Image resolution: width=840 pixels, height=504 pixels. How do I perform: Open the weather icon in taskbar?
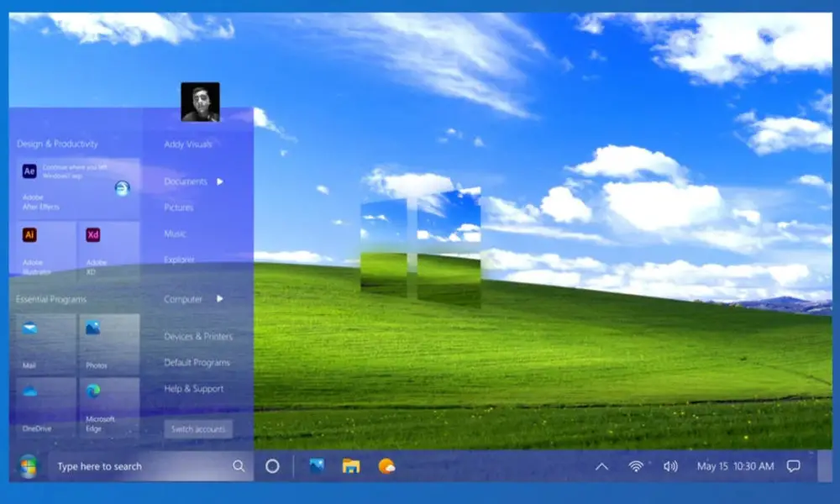tap(386, 466)
